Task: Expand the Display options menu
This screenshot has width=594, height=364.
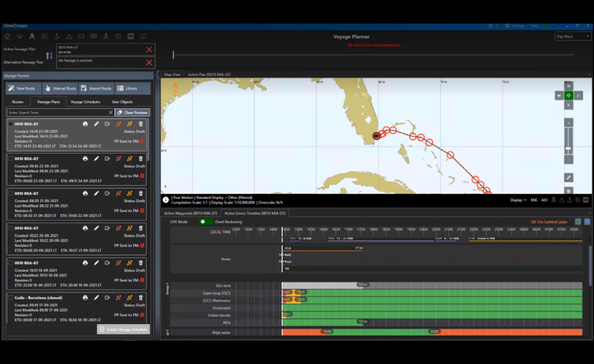Action: pyautogui.click(x=518, y=200)
